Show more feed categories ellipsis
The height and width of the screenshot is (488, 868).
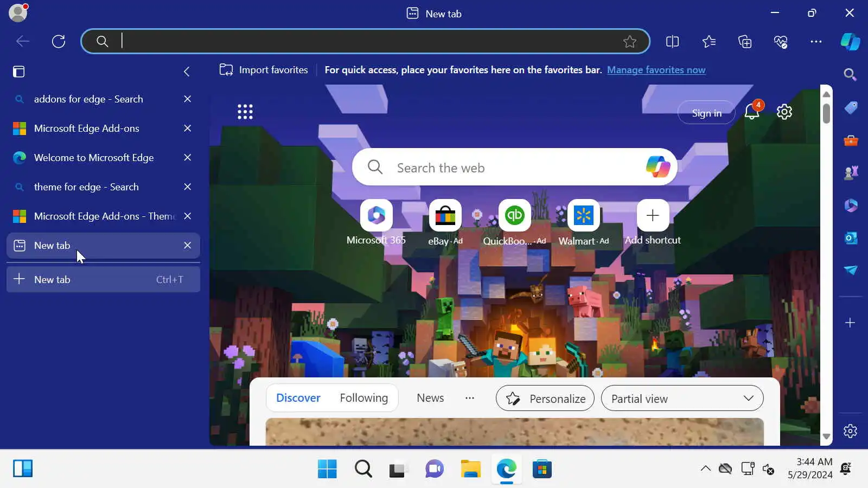coord(470,398)
